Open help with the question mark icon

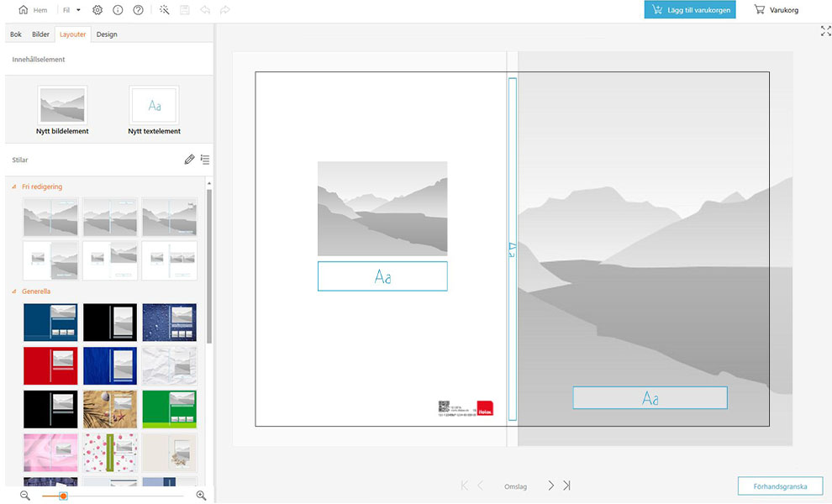tap(138, 10)
